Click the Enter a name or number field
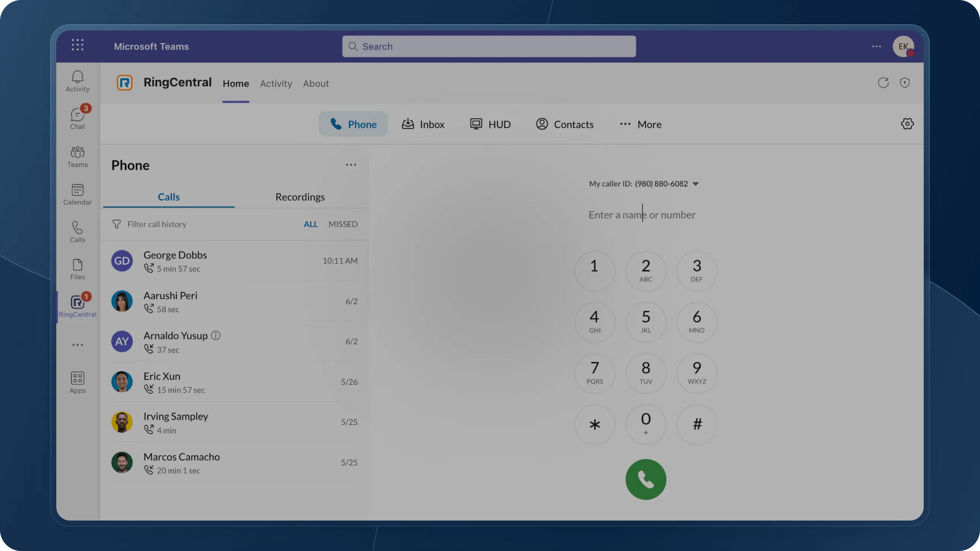The width and height of the screenshot is (980, 551). click(642, 215)
